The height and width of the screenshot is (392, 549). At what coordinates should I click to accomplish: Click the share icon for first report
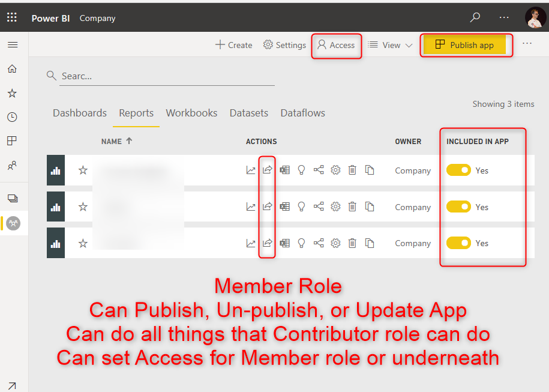pyautogui.click(x=268, y=170)
